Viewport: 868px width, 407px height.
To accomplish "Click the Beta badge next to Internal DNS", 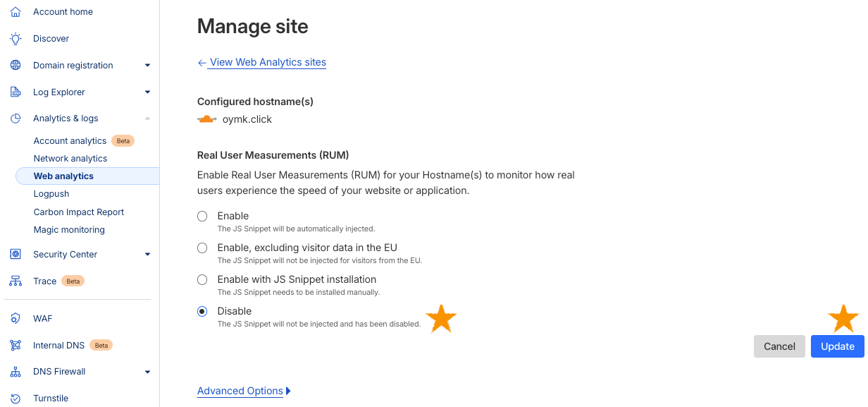I will tap(101, 346).
